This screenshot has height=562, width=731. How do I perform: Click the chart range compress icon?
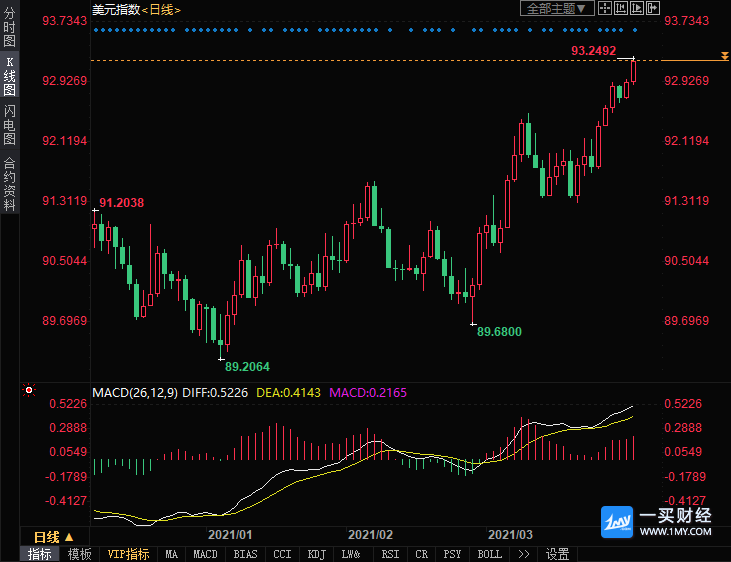click(621, 8)
